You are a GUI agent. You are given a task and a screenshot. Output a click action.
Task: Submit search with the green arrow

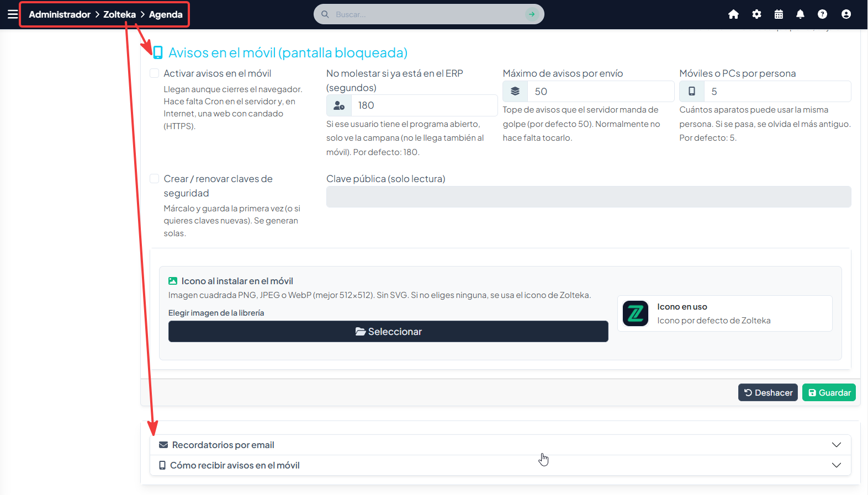coord(531,14)
